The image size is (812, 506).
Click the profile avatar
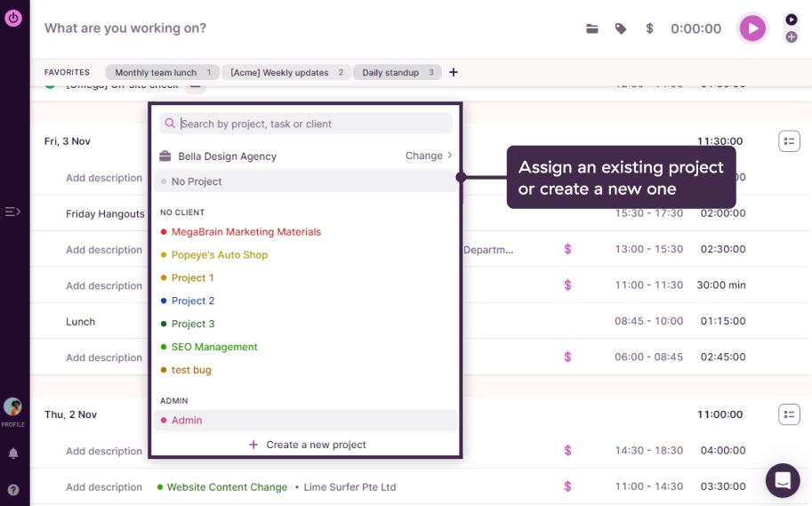[x=13, y=407]
